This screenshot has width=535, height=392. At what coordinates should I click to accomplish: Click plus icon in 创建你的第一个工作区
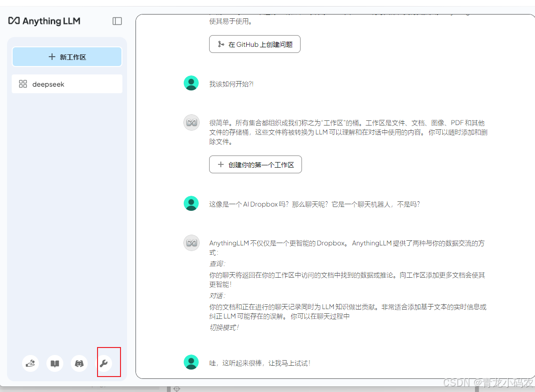[x=221, y=165]
